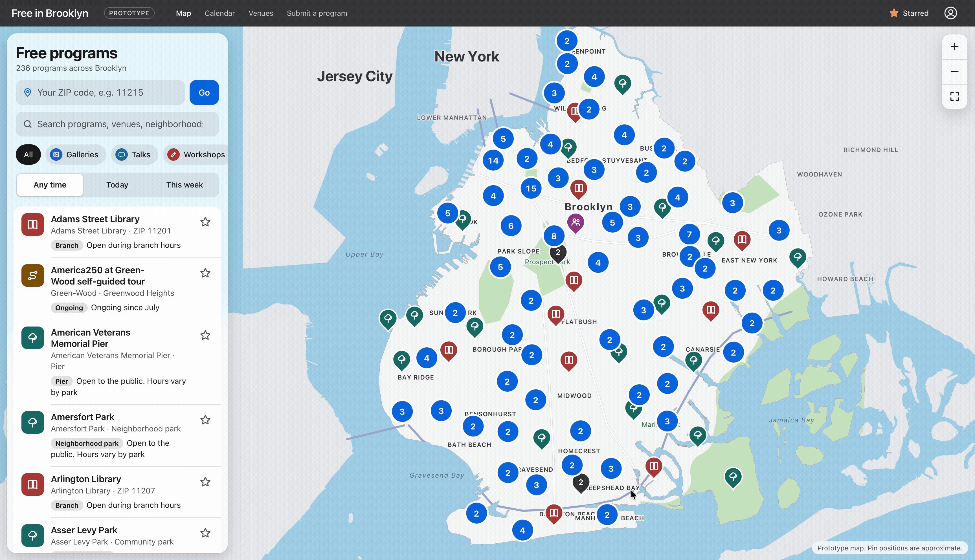Star the Amersfort Park listing

coord(205,420)
